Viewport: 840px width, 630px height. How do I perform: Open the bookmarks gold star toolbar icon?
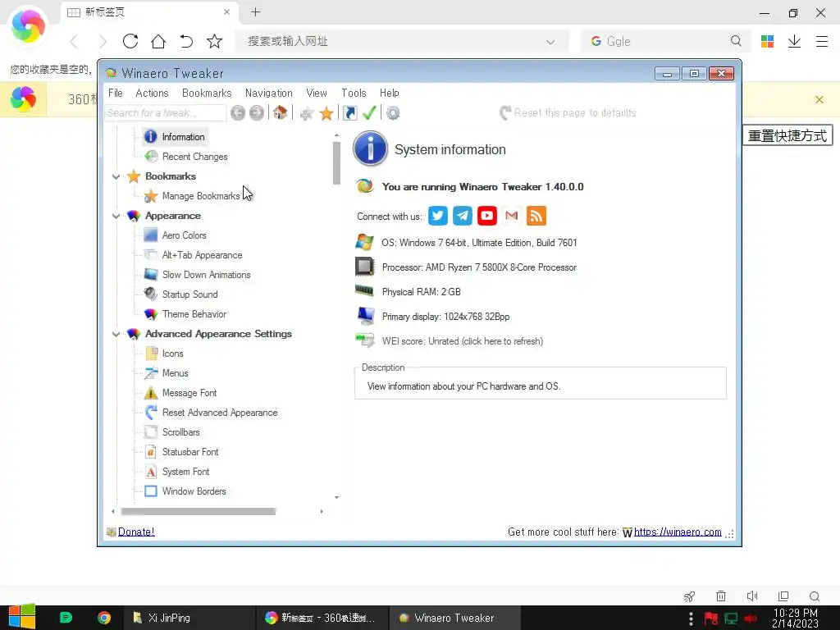(326, 113)
